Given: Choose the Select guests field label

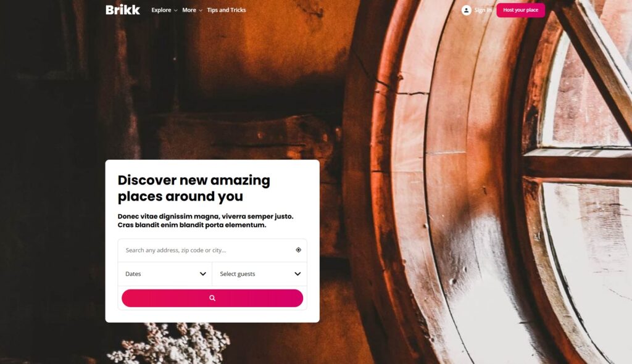Looking at the screenshot, I should 238,274.
